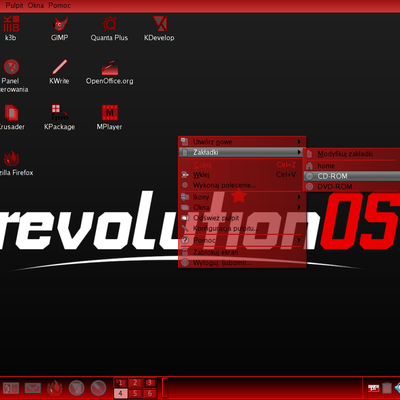400x400 pixels.
Task: Switch to virtual desktop 5
Action: [x=135, y=394]
